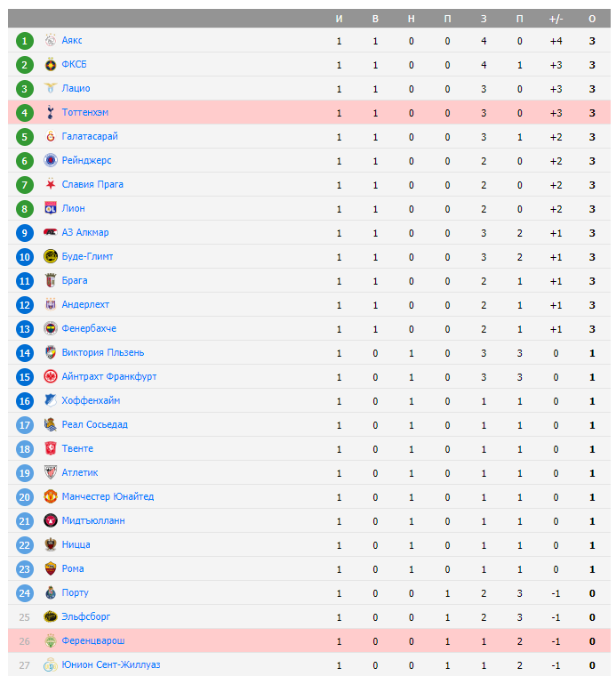
Task: Click the Fenerbahçe club crest icon
Action: click(x=51, y=328)
